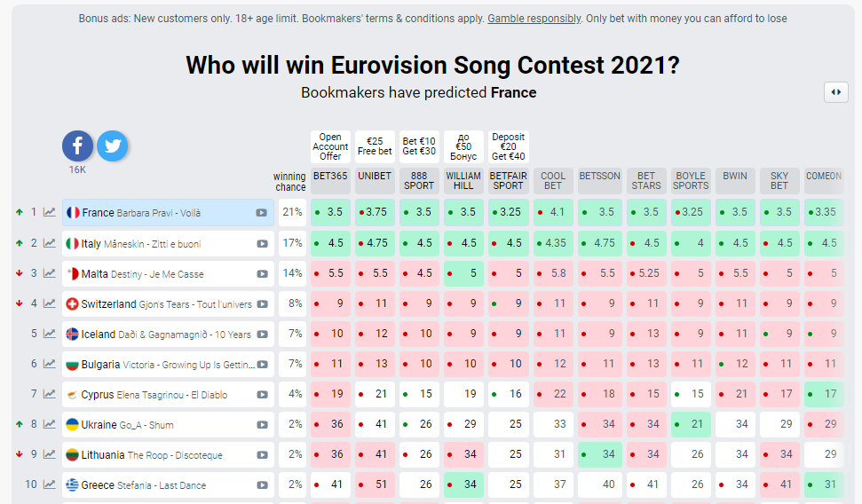Play Ukraine's Shum video icon

262,425
